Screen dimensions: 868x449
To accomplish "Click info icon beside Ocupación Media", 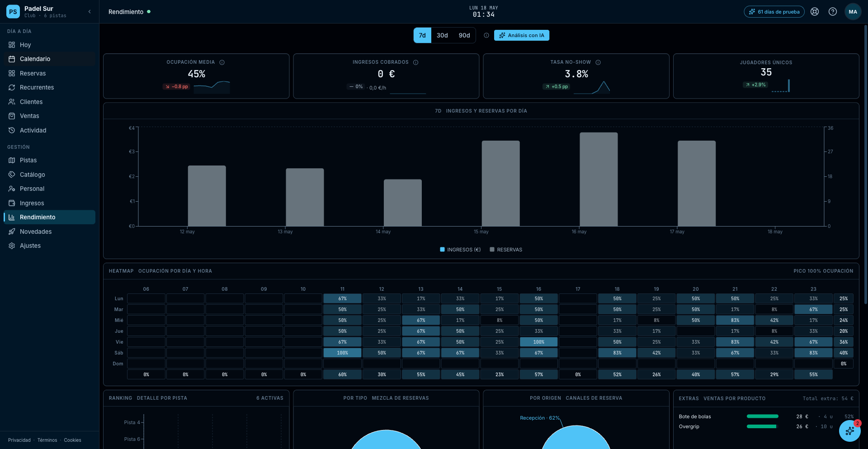I will [x=222, y=62].
